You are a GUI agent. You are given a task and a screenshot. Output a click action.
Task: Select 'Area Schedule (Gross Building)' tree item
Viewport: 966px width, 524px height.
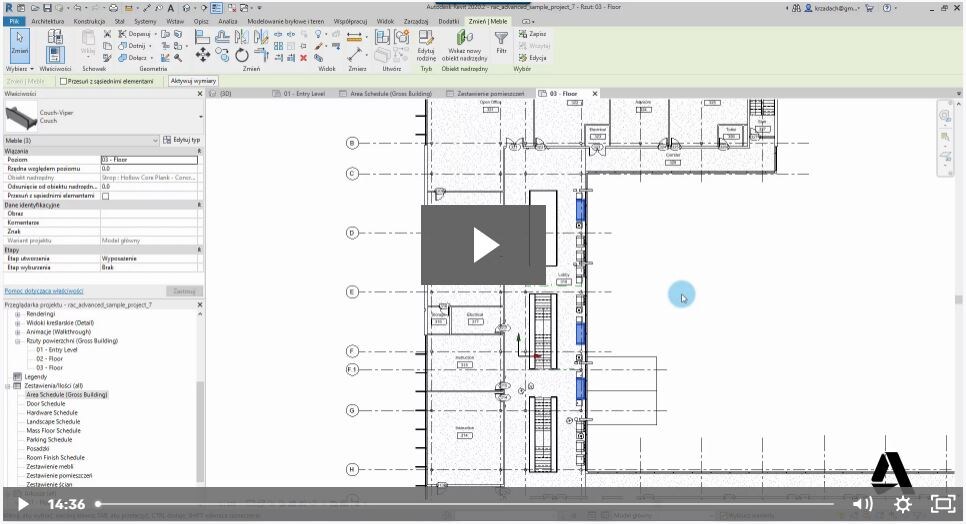(67, 395)
